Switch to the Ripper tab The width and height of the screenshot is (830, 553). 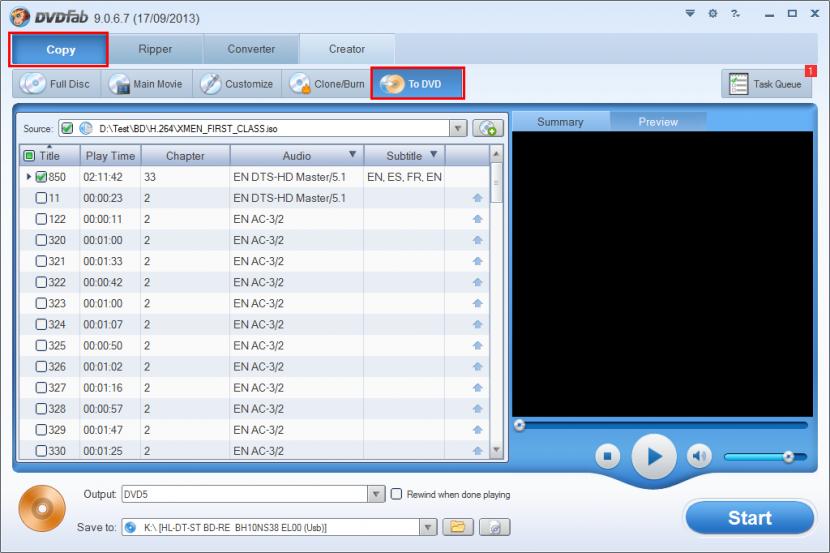pyautogui.click(x=155, y=49)
